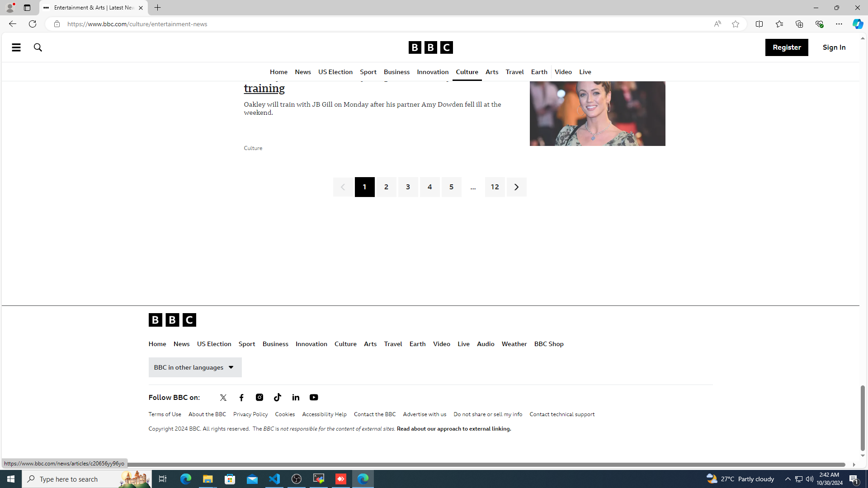Open BBC's X (Twitter) social icon

point(223,398)
